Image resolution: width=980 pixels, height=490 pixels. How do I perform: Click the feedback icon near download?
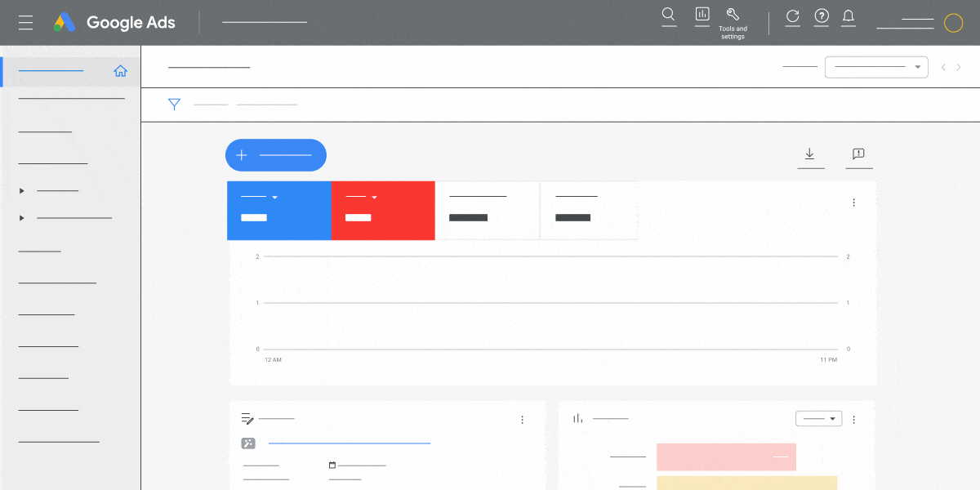[x=858, y=154]
